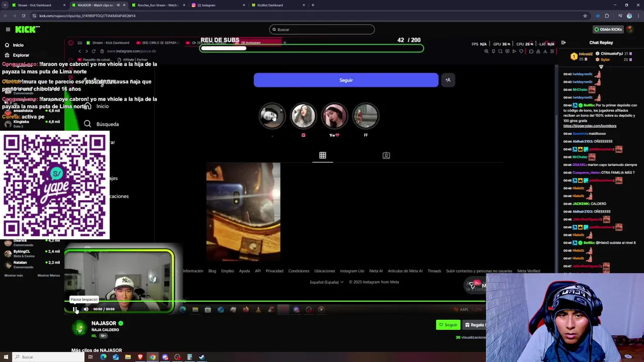Image resolution: width=644 pixels, height=362 pixels.
Task: Switch to the KickBot Dashboard browser tab
Action: [277, 5]
